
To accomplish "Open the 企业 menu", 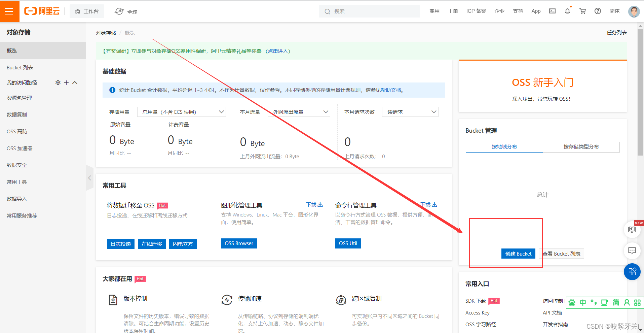I will tap(499, 11).
